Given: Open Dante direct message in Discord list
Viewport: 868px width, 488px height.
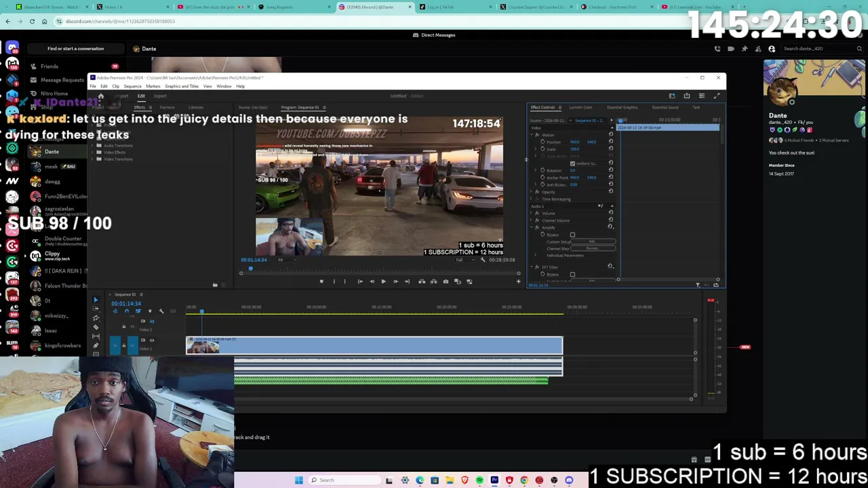Looking at the screenshot, I should (x=52, y=152).
